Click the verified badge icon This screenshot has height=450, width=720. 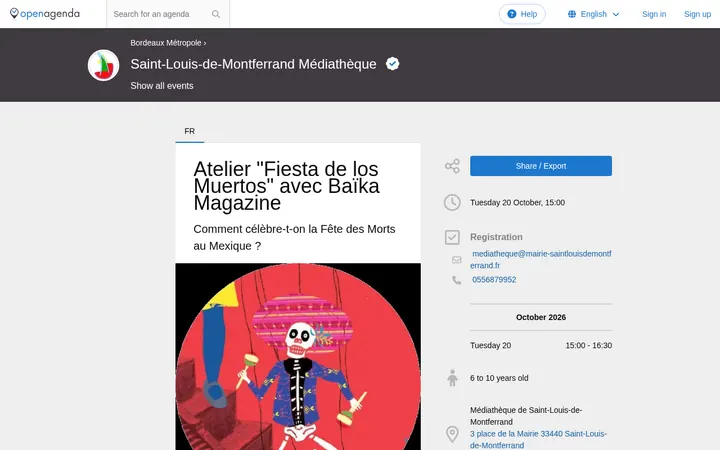coord(392,63)
